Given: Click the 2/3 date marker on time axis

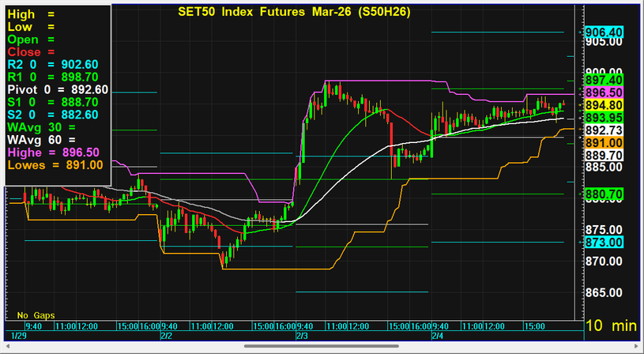Looking at the screenshot, I should click(302, 336).
